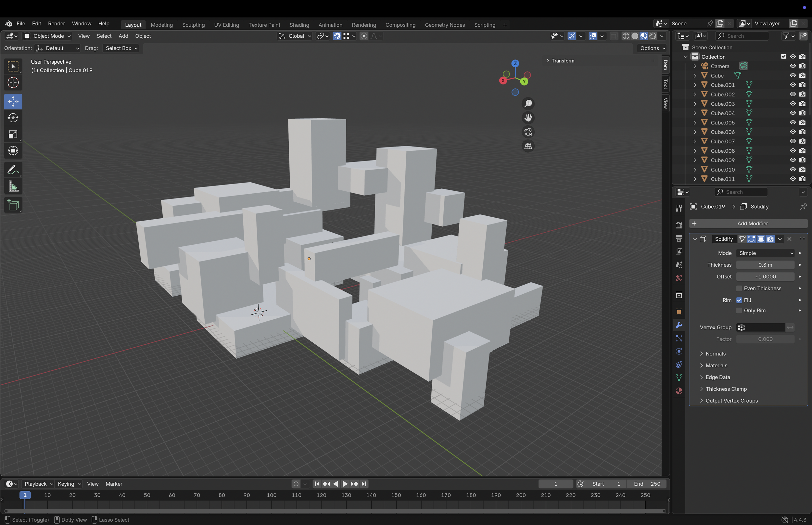Select the Rotate tool in the toolbar

(x=13, y=118)
